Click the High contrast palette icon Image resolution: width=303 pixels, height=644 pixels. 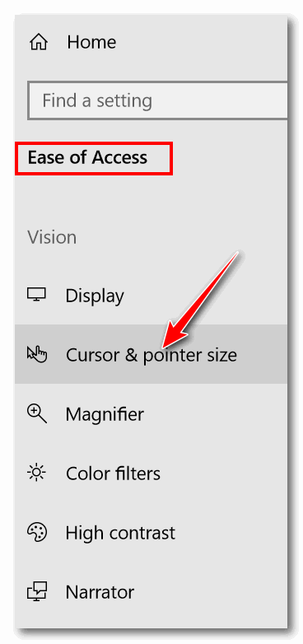37,533
